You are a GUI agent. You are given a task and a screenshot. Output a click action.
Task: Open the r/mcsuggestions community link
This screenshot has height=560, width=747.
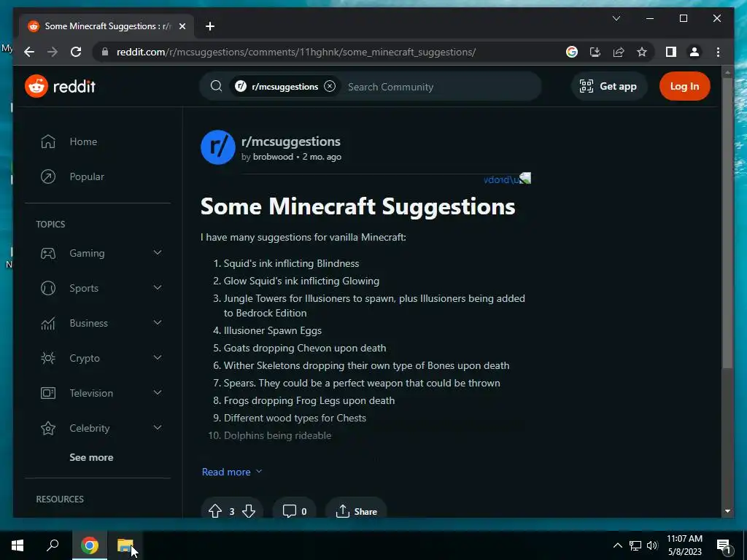pyautogui.click(x=290, y=141)
